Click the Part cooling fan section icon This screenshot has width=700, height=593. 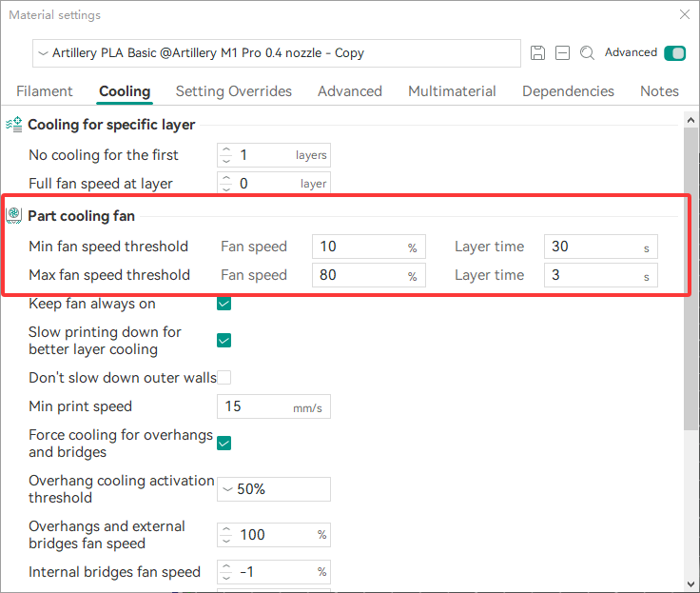coord(14,215)
